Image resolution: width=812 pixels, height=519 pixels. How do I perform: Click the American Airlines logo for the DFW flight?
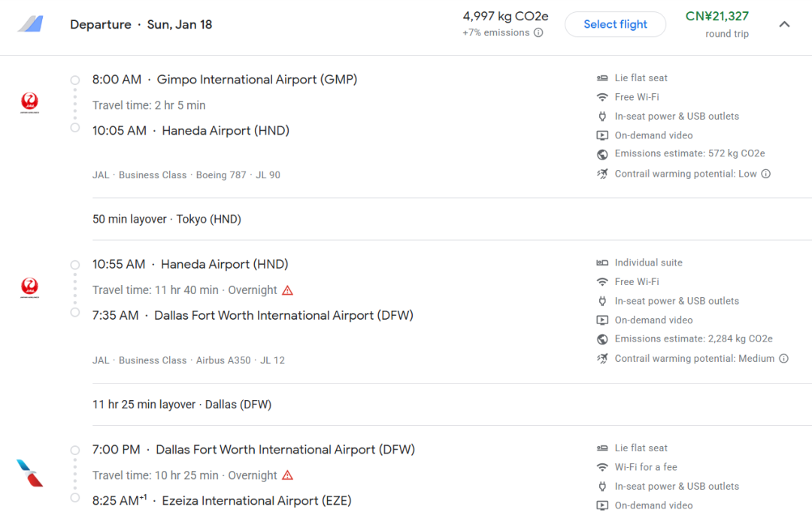(29, 473)
